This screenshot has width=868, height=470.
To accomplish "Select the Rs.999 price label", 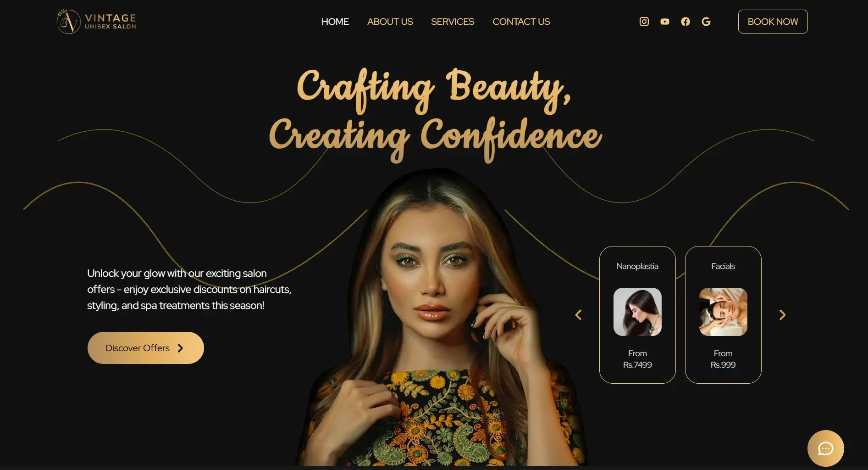I will point(723,365).
